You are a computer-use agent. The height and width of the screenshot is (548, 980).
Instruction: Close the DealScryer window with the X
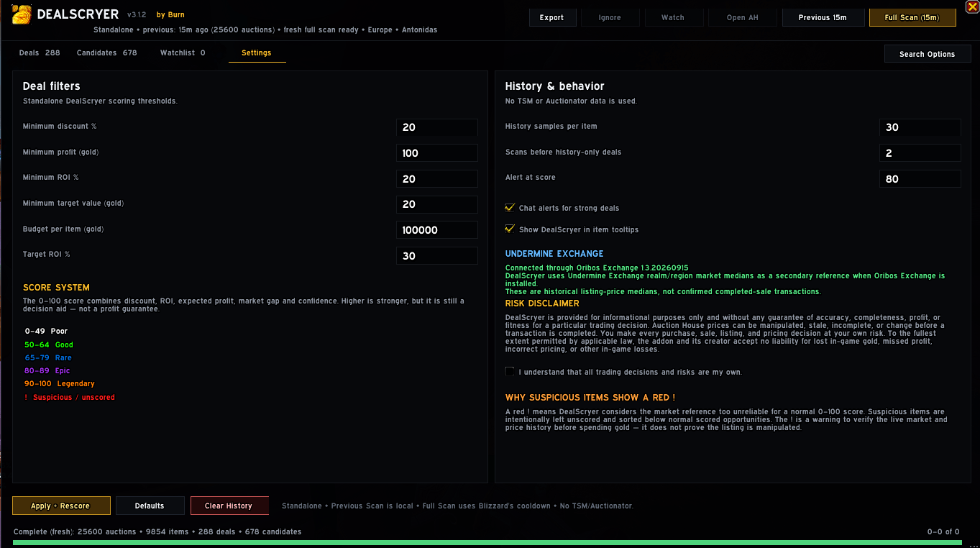(972, 6)
